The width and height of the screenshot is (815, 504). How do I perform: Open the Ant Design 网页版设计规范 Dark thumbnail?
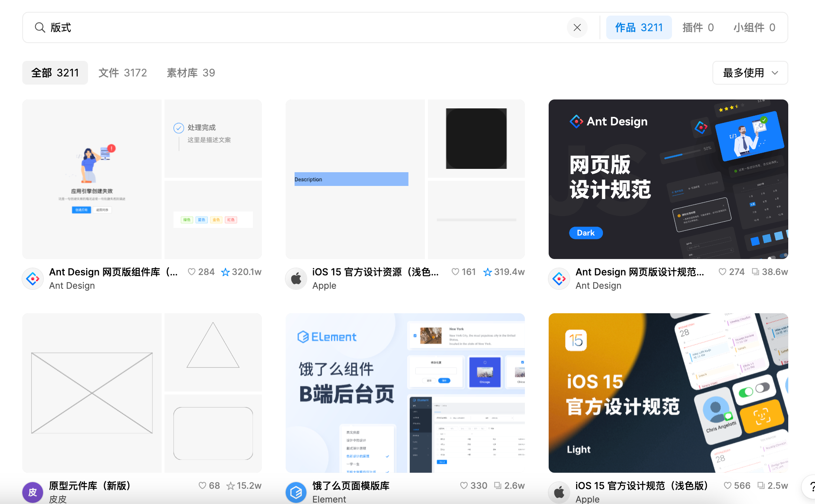coord(668,179)
